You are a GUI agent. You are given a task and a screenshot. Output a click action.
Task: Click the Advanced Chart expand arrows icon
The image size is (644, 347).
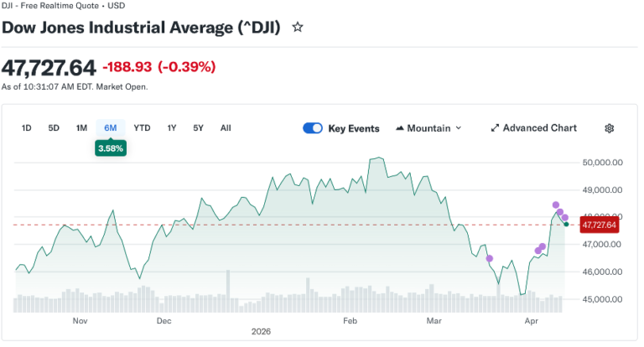coord(495,128)
